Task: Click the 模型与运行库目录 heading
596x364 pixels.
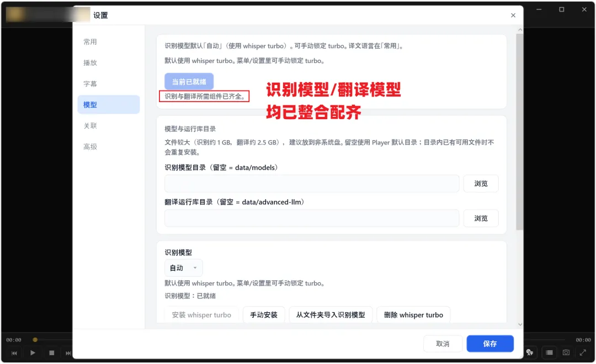Action: (x=190, y=129)
